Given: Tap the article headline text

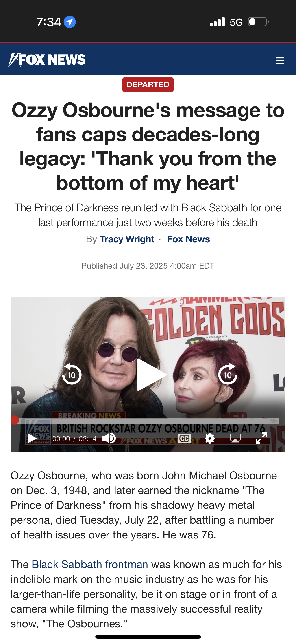Looking at the screenshot, I should click(x=148, y=146).
